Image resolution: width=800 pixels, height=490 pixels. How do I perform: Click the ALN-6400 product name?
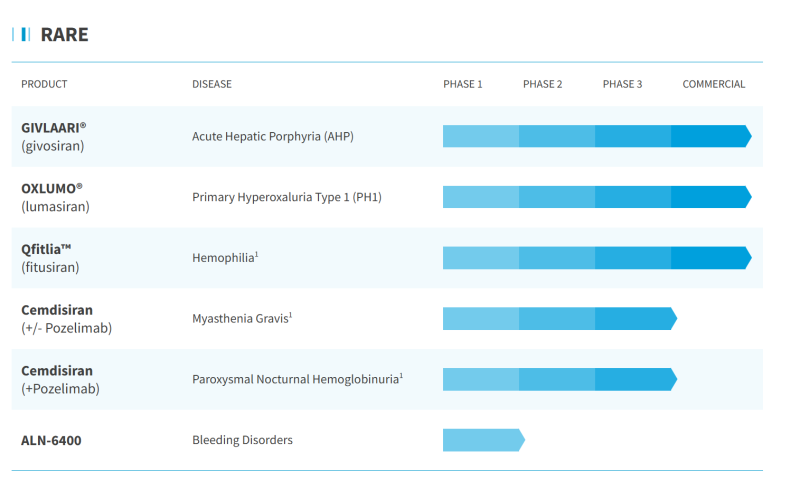(x=51, y=440)
